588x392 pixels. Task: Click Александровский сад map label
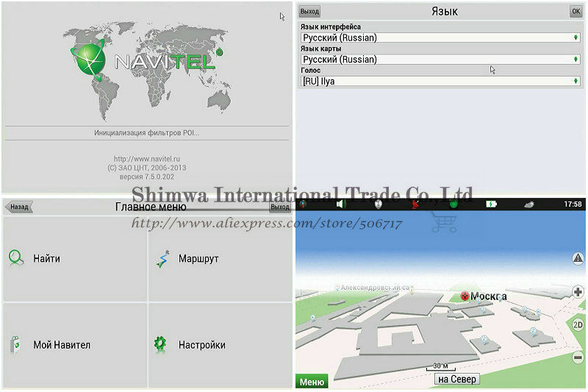(376, 288)
